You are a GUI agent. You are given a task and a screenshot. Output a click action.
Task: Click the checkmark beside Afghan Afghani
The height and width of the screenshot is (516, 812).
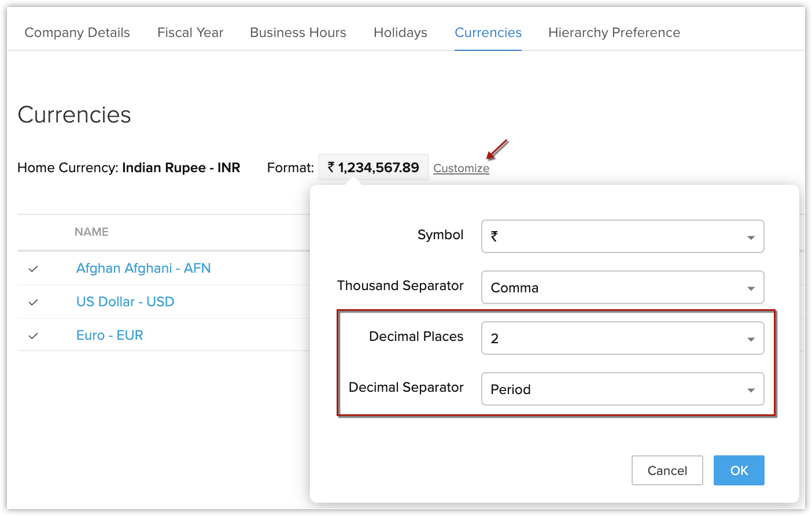coord(34,269)
